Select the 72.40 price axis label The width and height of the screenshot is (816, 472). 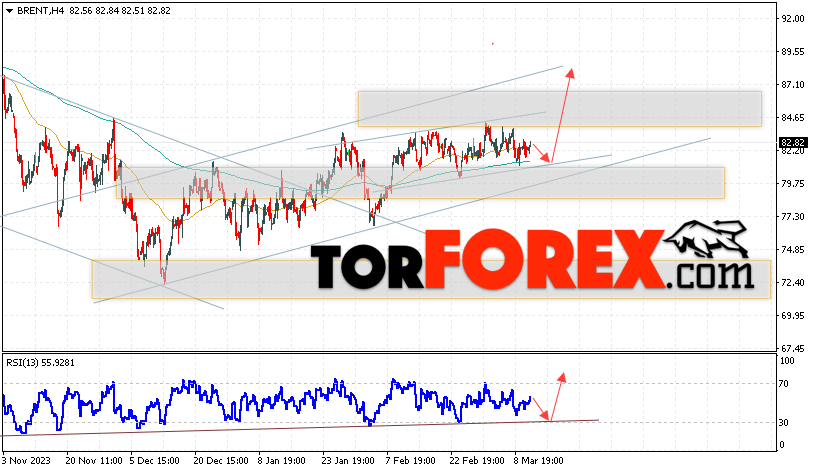793,283
